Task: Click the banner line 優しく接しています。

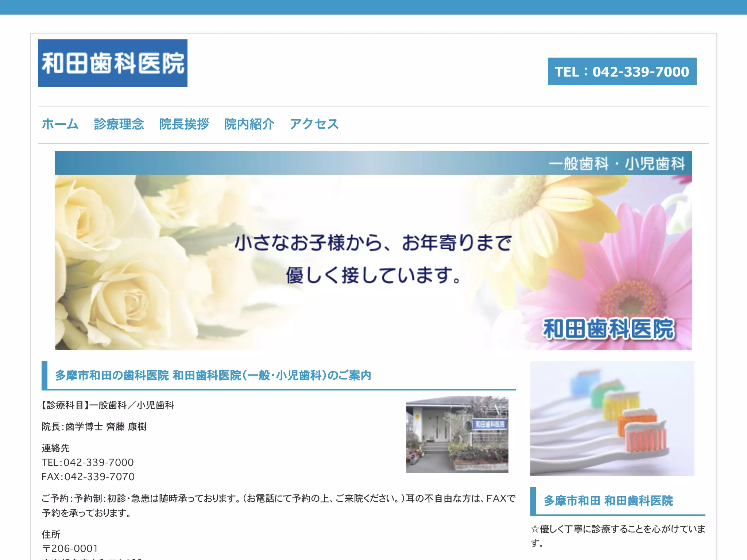Action: point(373,275)
